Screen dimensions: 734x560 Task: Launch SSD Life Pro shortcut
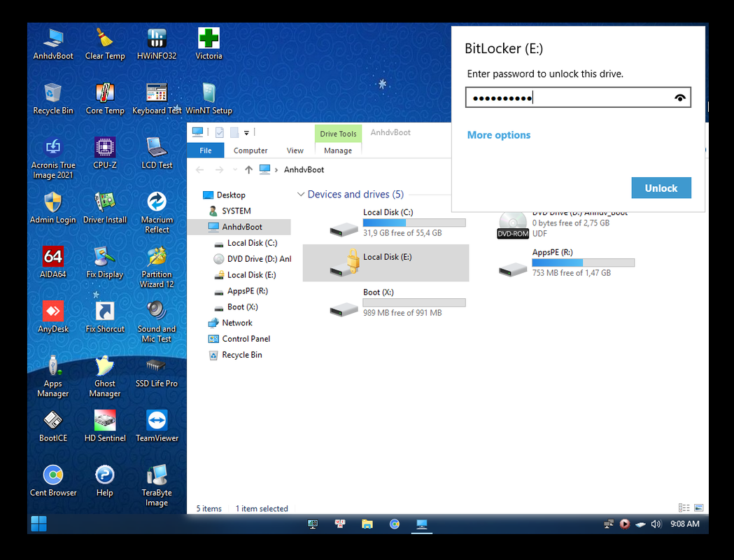click(157, 372)
